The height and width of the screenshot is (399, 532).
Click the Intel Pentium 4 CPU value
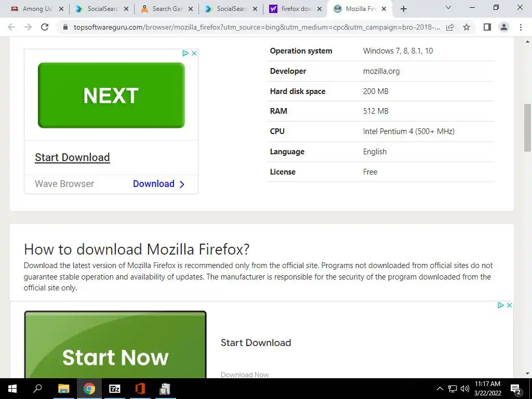pos(409,131)
